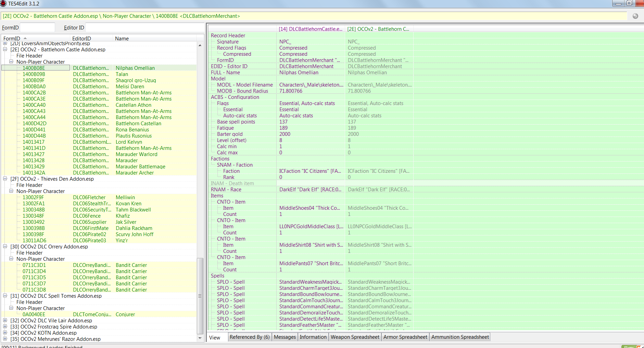644x348 pixels.
Task: Click the tree scrollbar up arrow
Action: point(200,45)
